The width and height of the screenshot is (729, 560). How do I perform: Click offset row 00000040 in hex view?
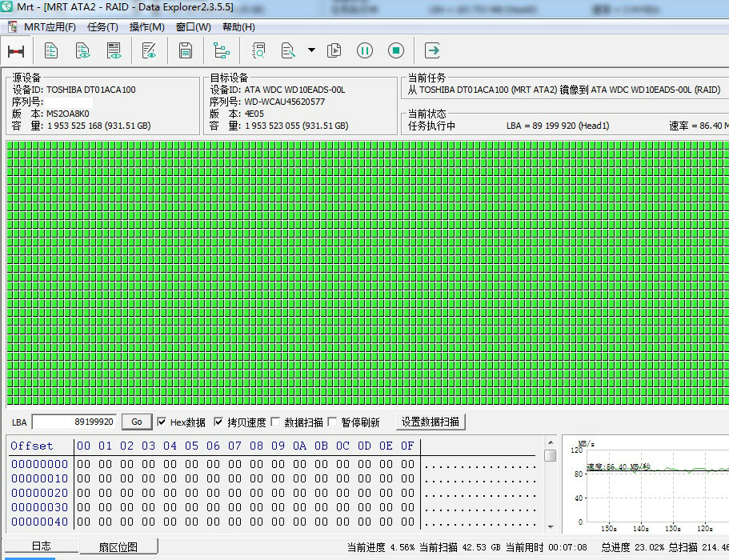click(x=39, y=522)
